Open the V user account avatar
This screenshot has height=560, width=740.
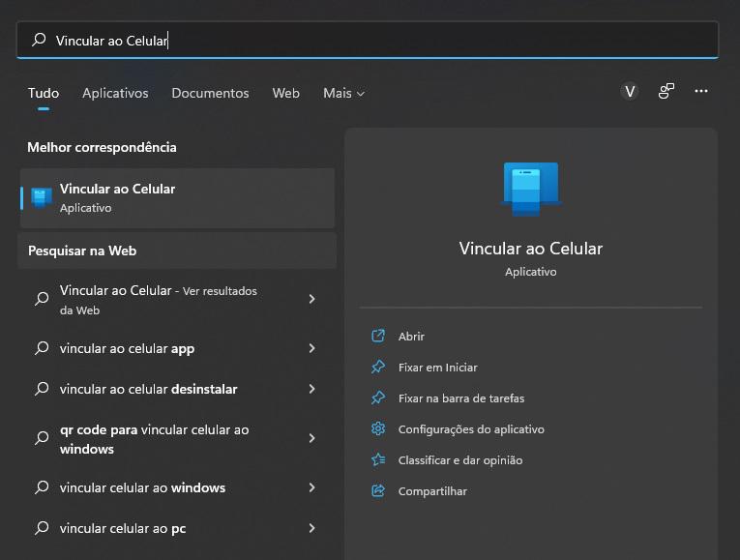click(x=630, y=91)
